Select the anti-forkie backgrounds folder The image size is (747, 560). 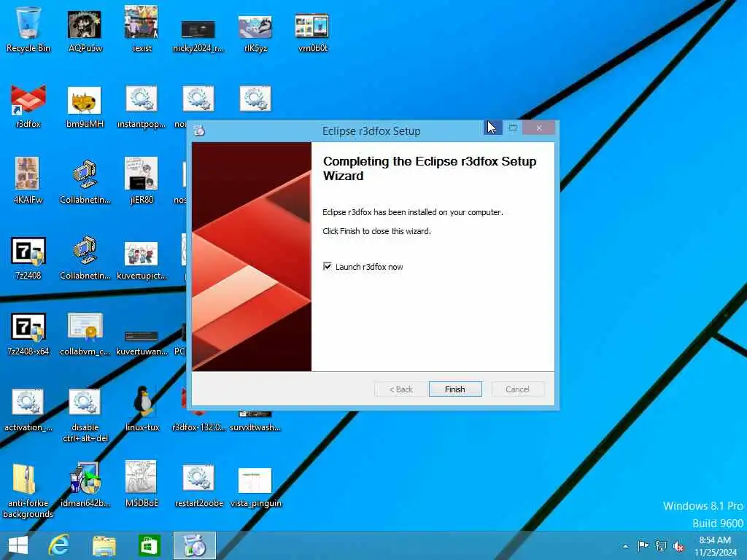(x=28, y=491)
